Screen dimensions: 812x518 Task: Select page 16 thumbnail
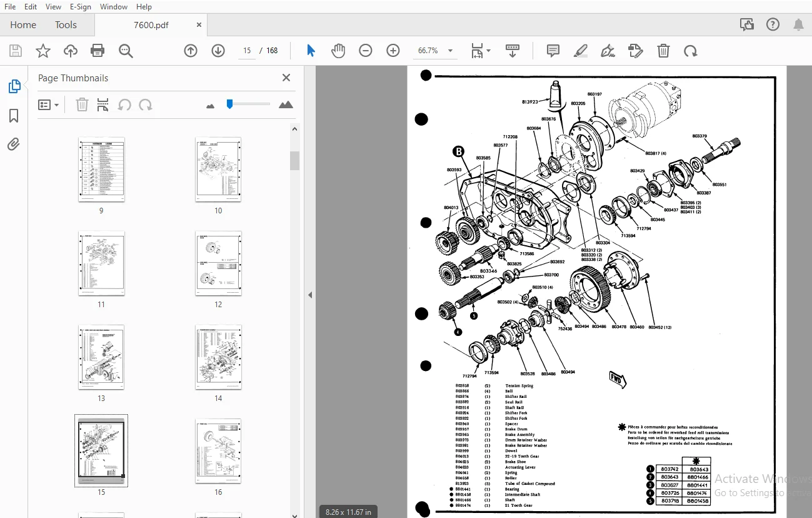tap(218, 451)
